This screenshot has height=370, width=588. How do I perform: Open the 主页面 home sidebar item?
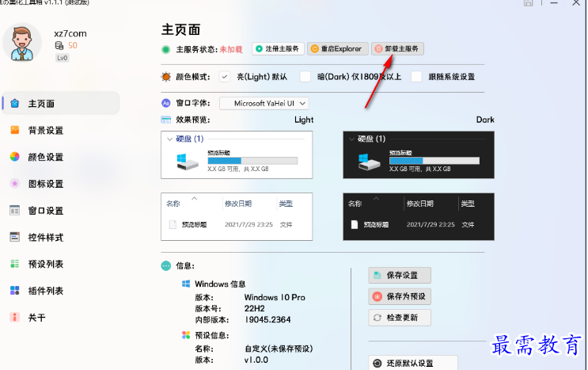[x=61, y=103]
